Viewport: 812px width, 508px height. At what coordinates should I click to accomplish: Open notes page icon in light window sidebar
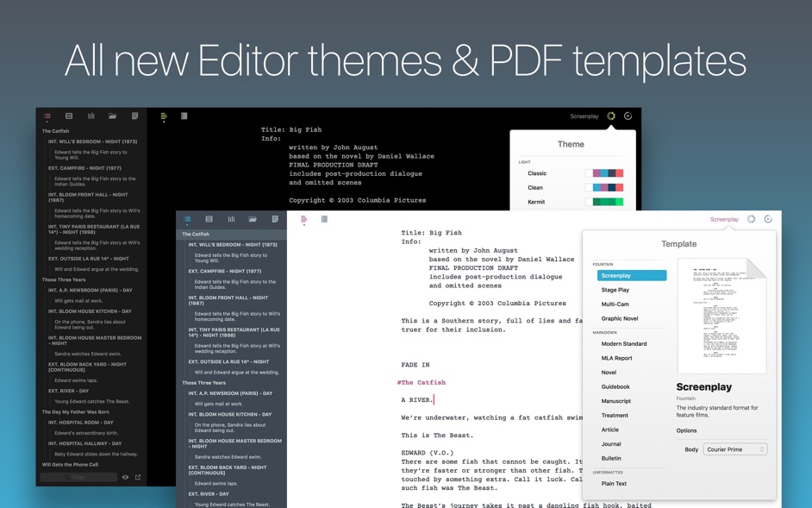click(x=275, y=219)
